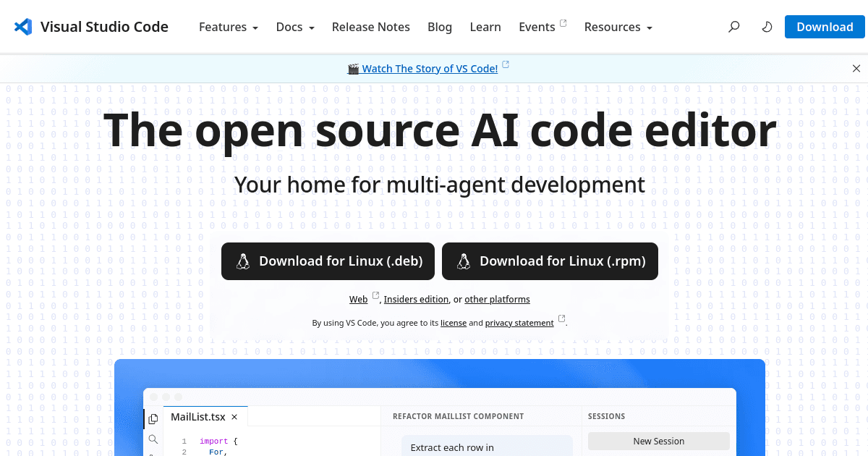The width and height of the screenshot is (868, 456).
Task: Expand the Resources dropdown menu
Action: coord(618,27)
